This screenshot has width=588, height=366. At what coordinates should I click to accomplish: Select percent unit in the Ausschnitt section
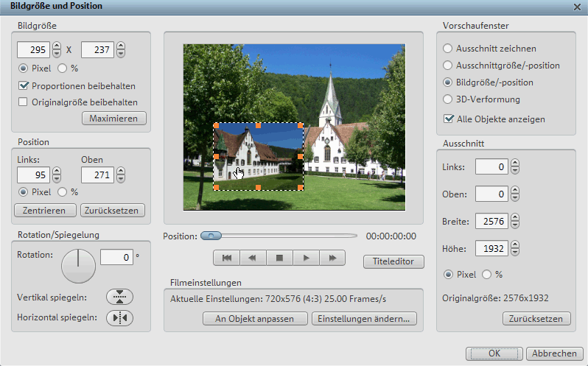pos(487,275)
